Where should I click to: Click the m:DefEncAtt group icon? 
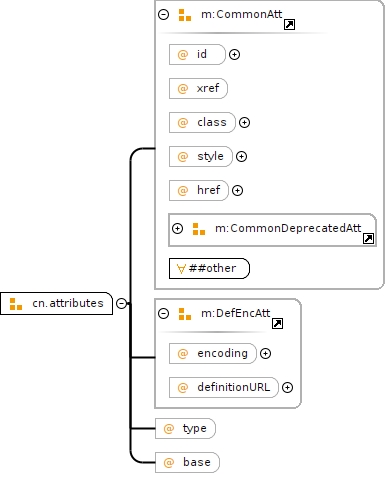[185, 314]
